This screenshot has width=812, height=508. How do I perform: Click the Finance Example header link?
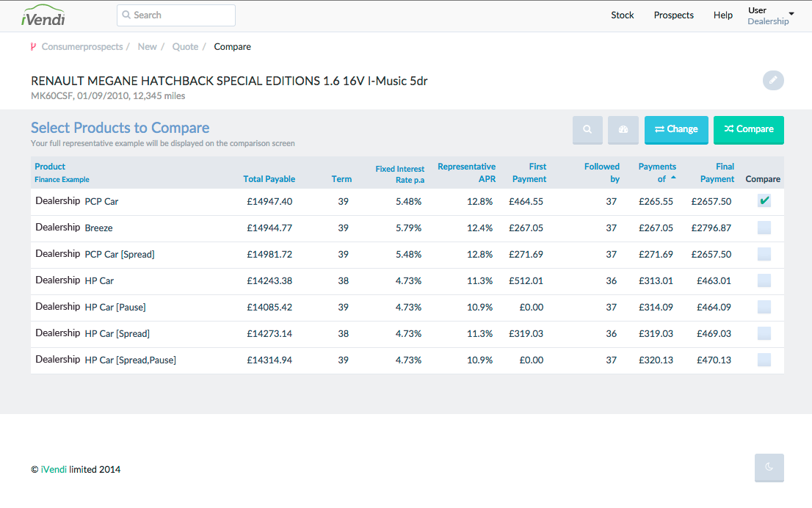[x=62, y=179]
